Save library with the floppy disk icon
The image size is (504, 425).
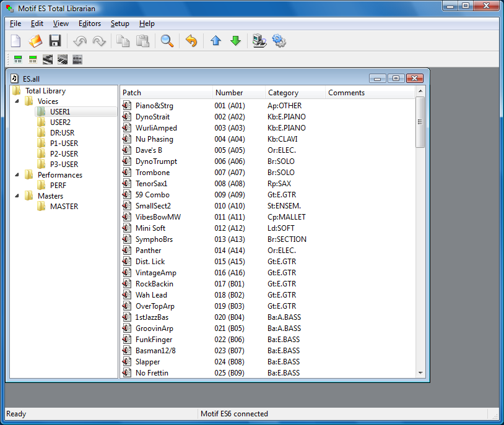(55, 41)
